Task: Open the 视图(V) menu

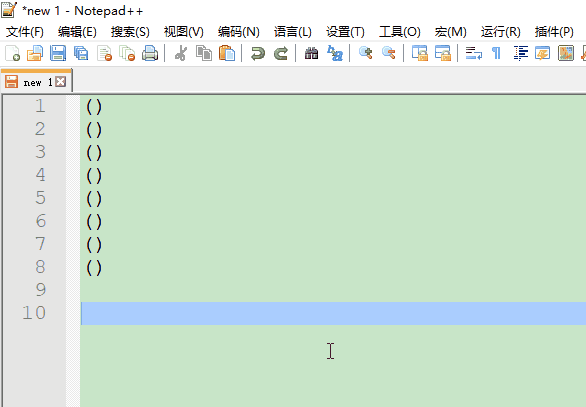Action: (x=183, y=32)
